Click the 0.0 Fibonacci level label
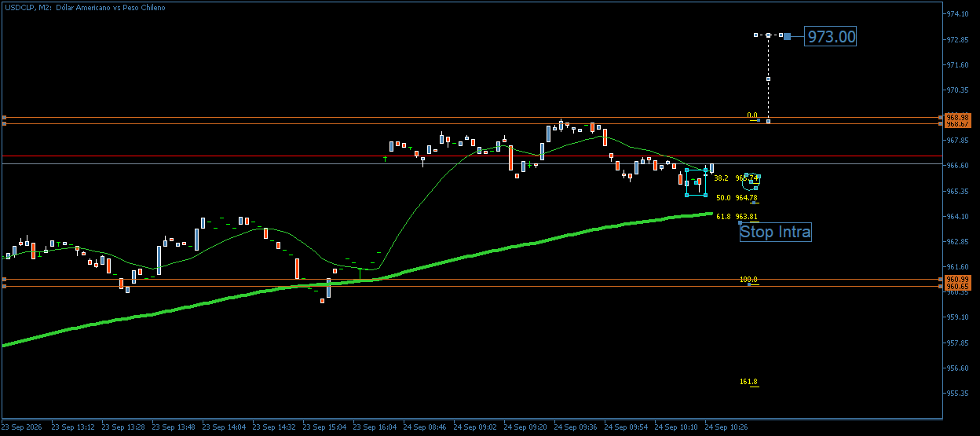 tap(752, 115)
